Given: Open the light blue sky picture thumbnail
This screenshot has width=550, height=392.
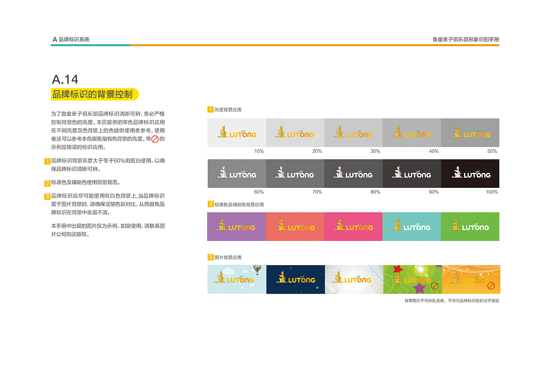Looking at the screenshot, I should point(237,279).
